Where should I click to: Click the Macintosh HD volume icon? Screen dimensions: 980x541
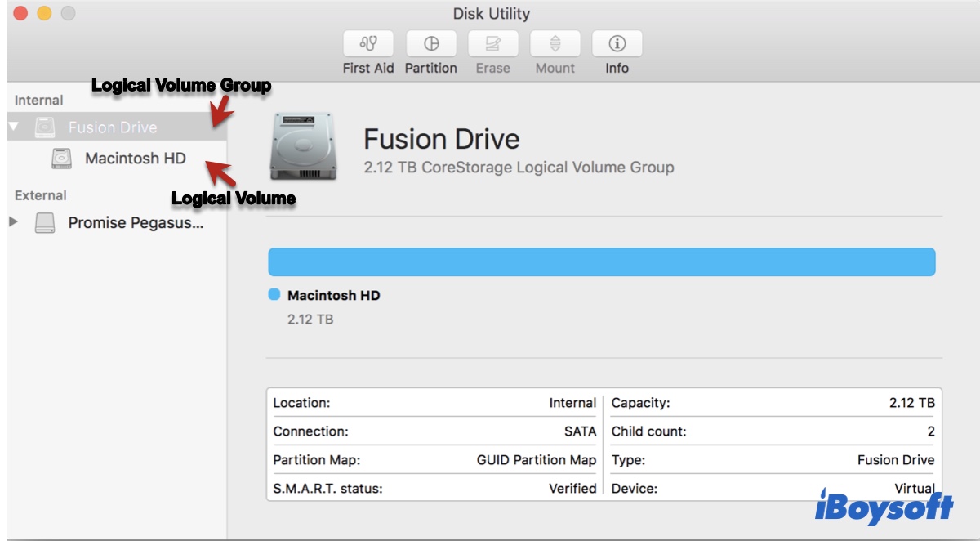(x=62, y=159)
